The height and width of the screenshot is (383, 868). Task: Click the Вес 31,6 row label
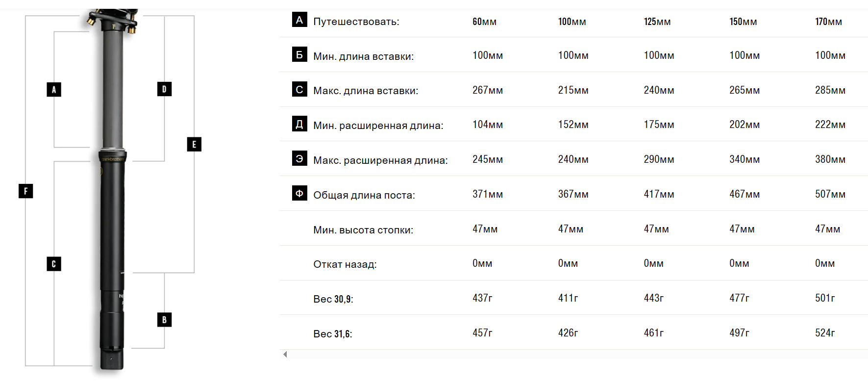333,334
